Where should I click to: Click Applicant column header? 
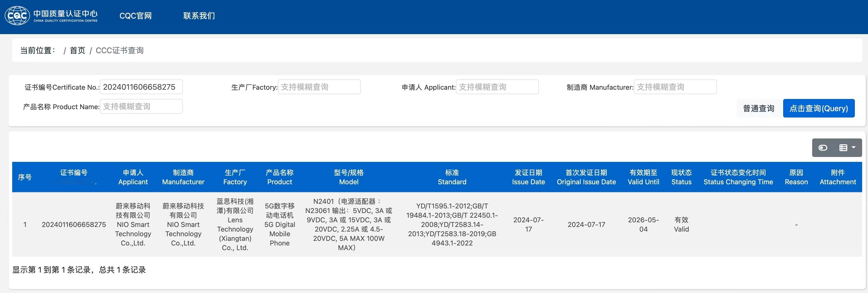pos(133,177)
